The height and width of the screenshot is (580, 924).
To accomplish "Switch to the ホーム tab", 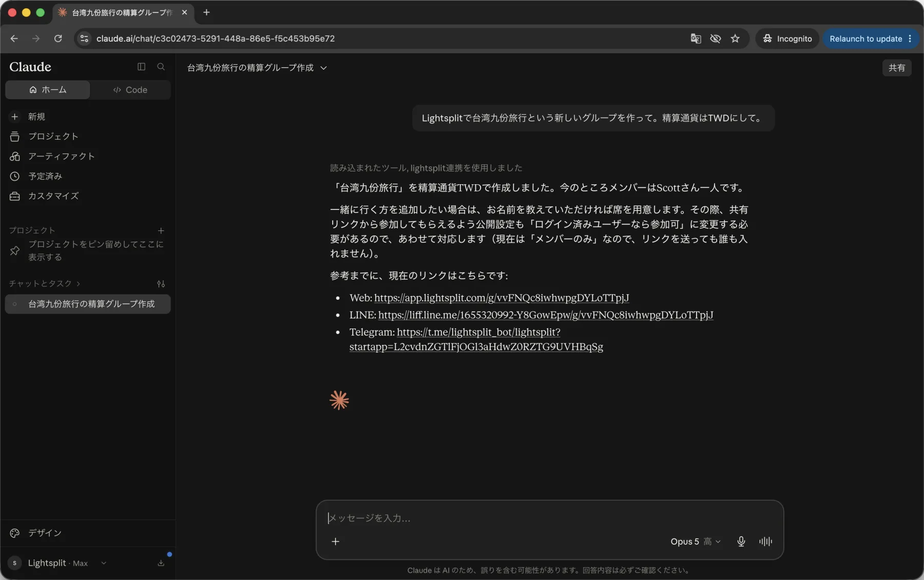I will (48, 90).
